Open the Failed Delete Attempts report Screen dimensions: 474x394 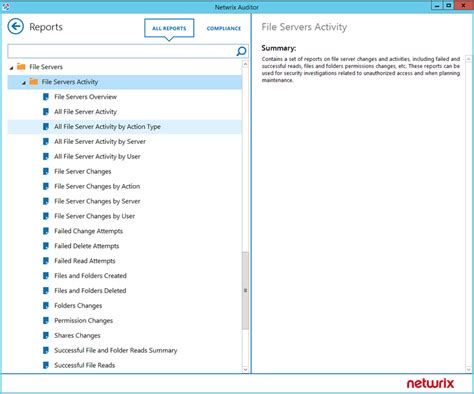[87, 246]
